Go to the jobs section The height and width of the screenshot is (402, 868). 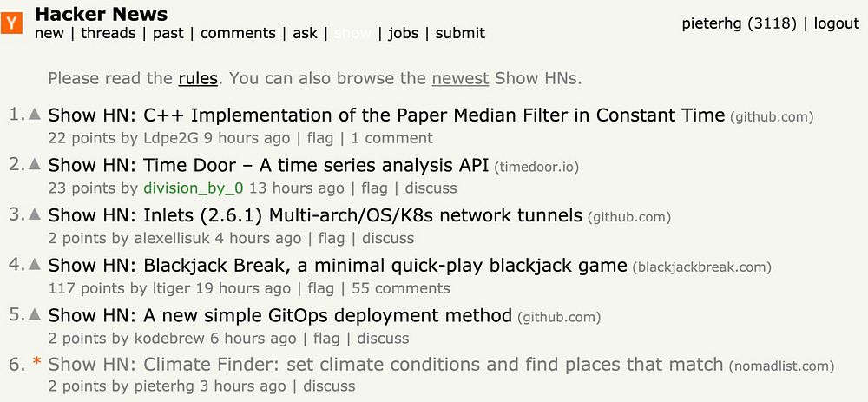[x=403, y=33]
